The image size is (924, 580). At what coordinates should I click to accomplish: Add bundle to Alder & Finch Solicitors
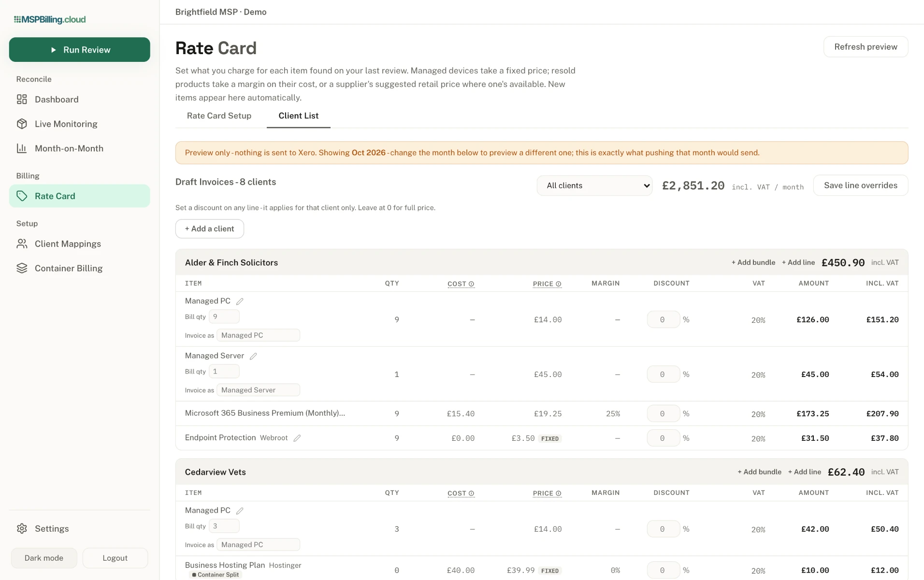pyautogui.click(x=753, y=262)
